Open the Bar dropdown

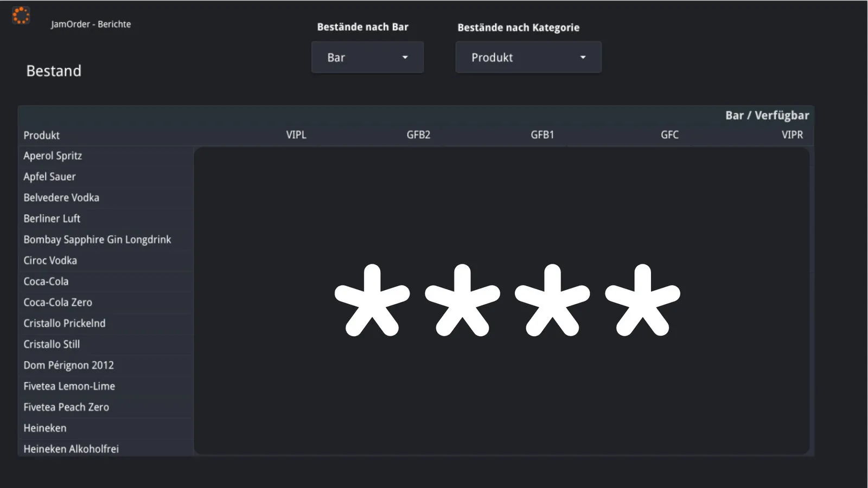click(367, 57)
